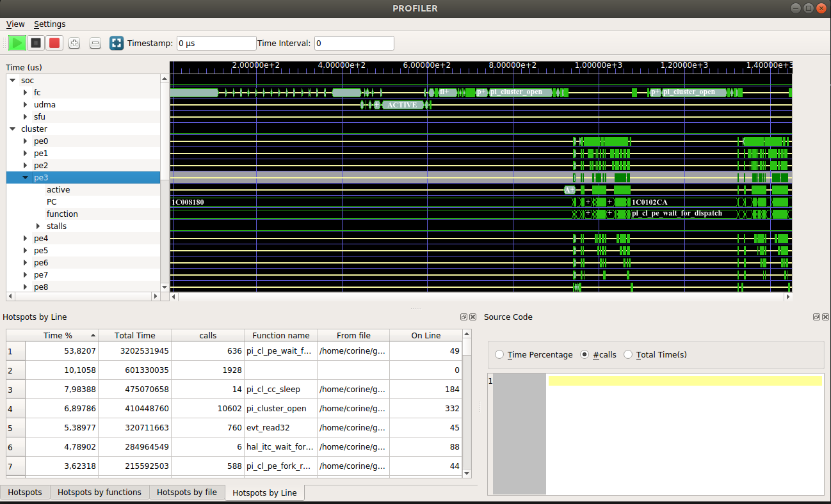The image size is (831, 504).
Task: Expand the pe4 tree node
Action: (25, 239)
